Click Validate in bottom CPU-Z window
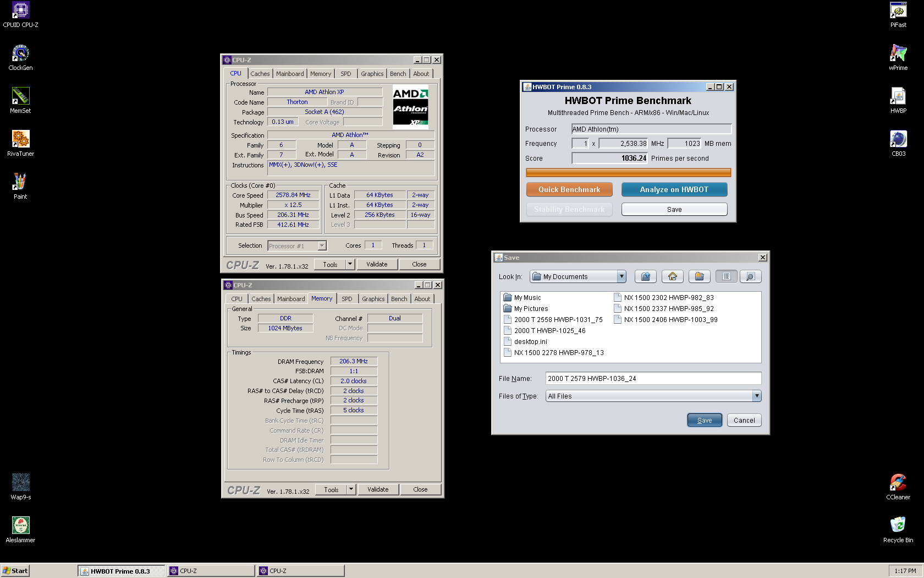Screen dimensions: 924x578 (378, 489)
